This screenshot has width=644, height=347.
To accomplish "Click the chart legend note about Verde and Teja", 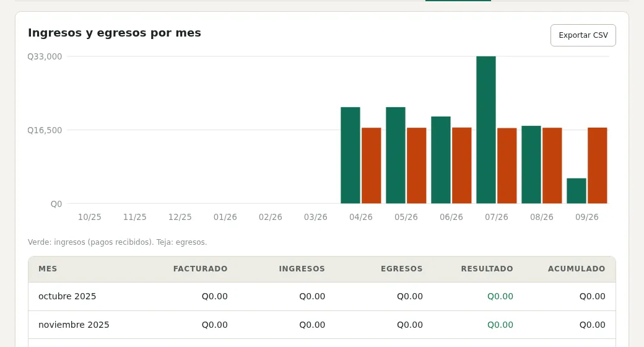I will click(x=117, y=242).
